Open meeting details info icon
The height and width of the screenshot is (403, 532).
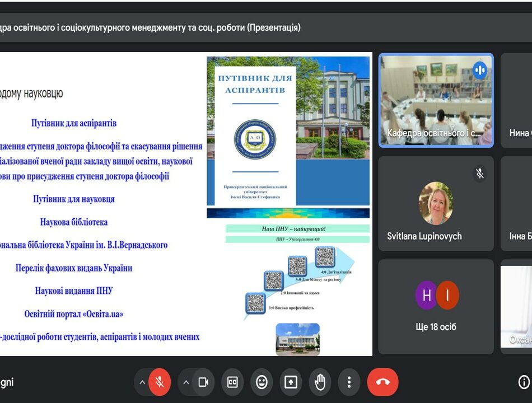524,382
